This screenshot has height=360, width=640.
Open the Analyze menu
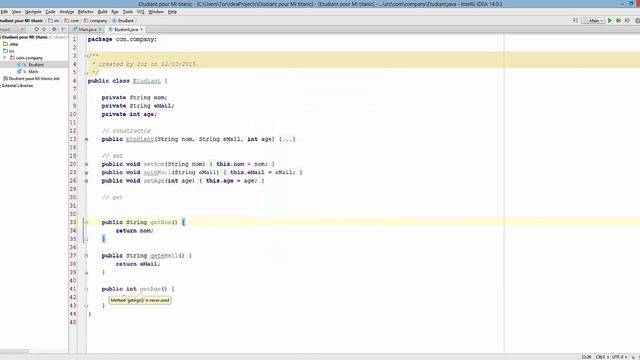point(67,12)
